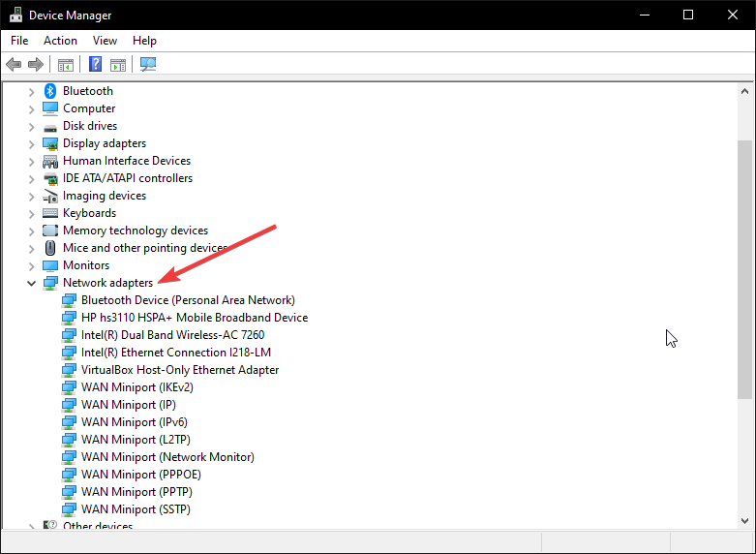
Task: Expand the Bluetooth node chevron
Action: click(31, 92)
